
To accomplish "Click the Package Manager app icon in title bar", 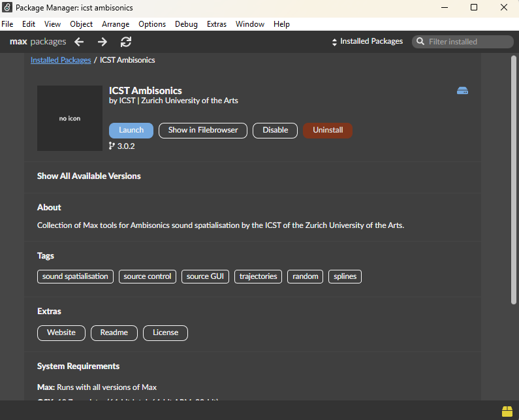I will pyautogui.click(x=7, y=8).
